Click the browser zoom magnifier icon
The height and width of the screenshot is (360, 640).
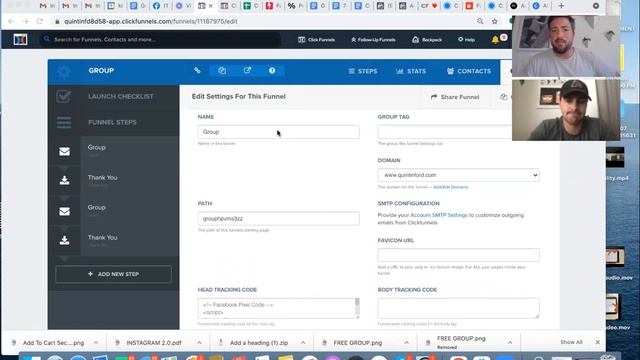coord(480,21)
